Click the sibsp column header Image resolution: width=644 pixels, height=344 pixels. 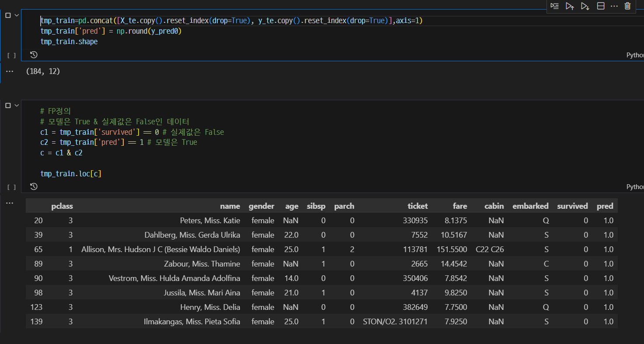tap(316, 206)
